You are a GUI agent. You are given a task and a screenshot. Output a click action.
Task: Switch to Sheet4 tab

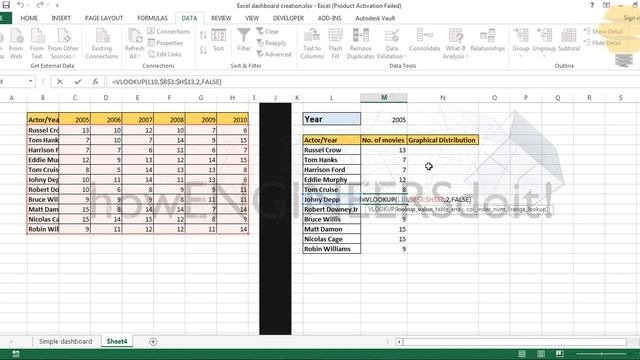click(117, 341)
